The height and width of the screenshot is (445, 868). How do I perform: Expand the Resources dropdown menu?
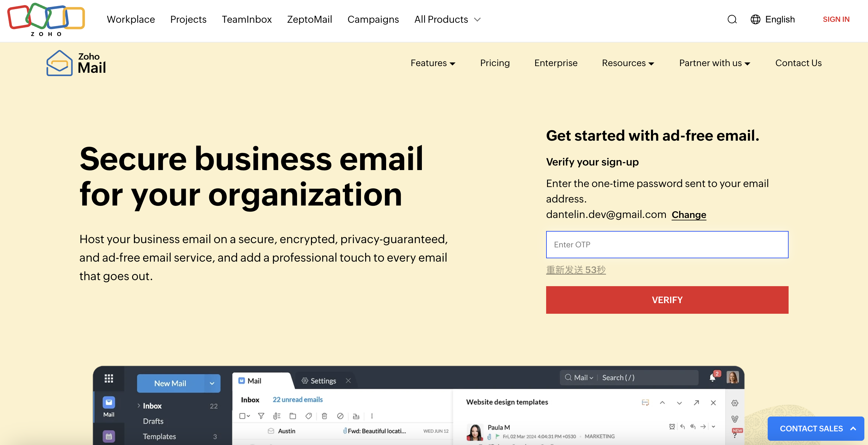(627, 63)
